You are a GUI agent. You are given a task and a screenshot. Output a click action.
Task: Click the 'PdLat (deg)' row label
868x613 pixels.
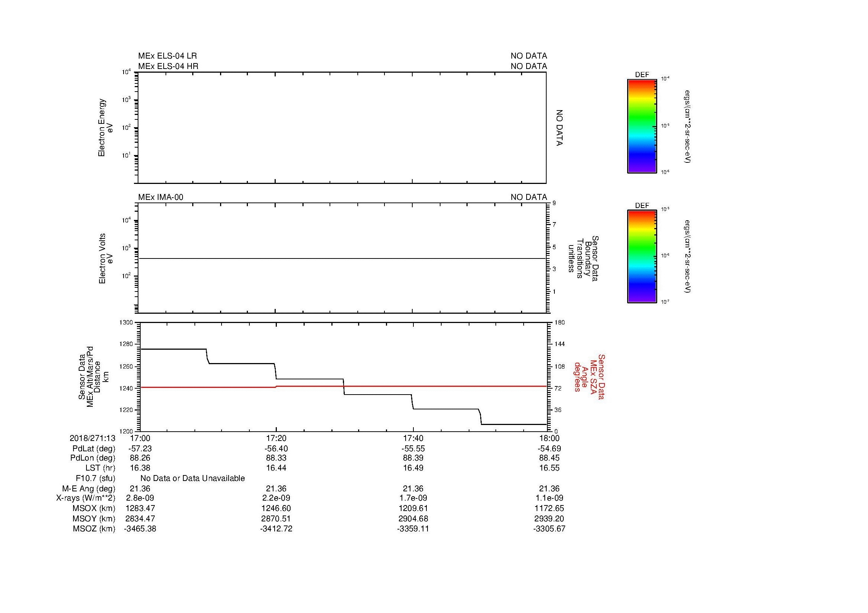[x=94, y=449]
